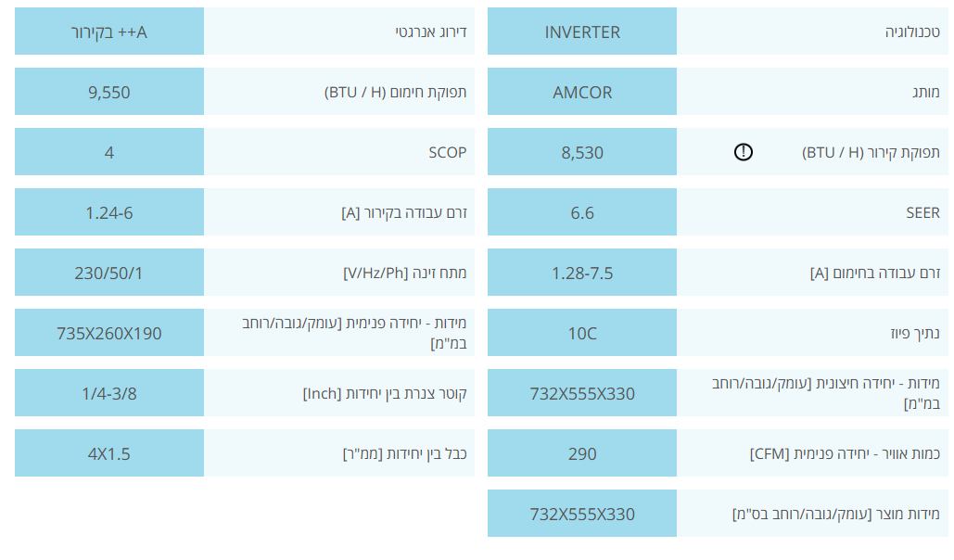Click the 1.28-7.5 heating current value

581,272
